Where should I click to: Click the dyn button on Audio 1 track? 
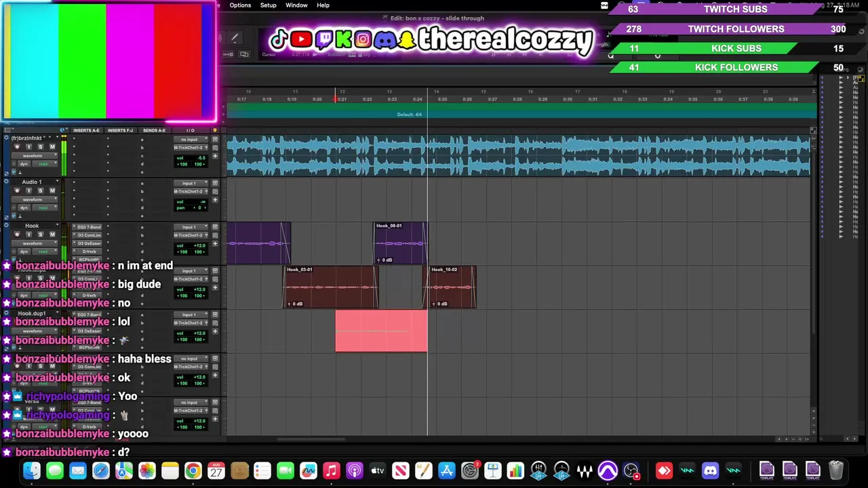click(24, 207)
